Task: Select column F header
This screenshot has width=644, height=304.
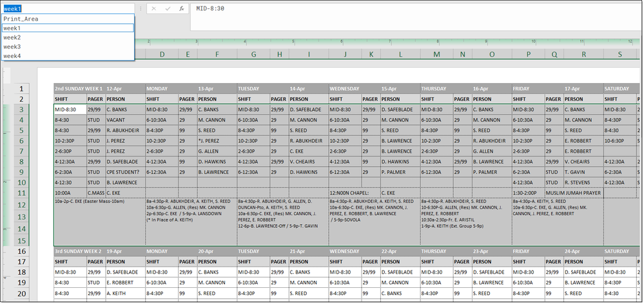Action: point(217,54)
